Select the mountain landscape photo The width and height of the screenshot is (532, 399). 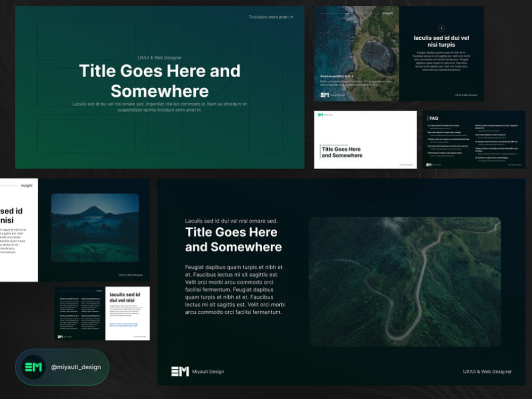point(95,228)
